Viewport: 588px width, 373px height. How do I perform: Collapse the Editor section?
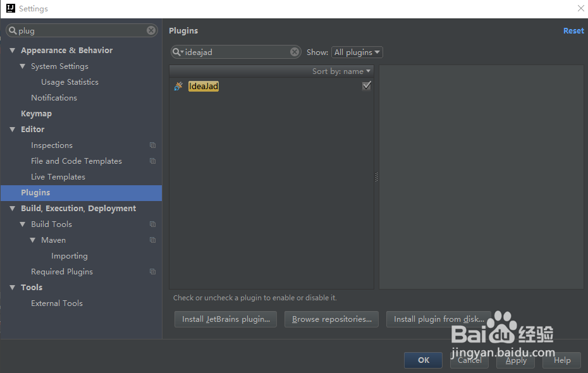pos(13,130)
